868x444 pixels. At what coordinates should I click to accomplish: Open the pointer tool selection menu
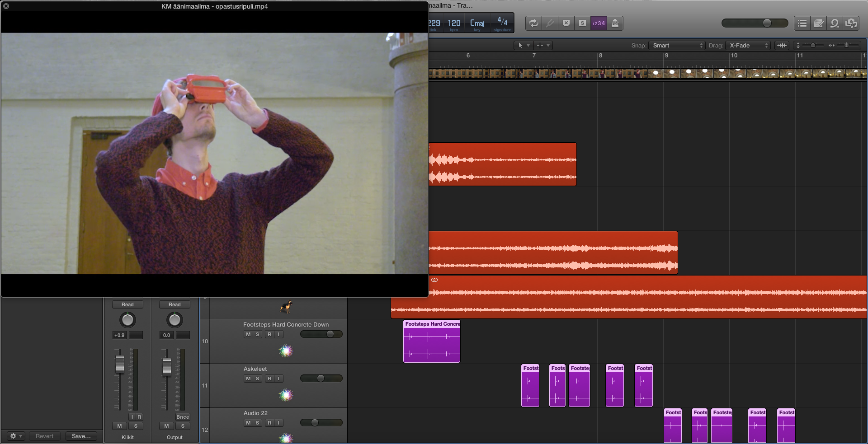tap(523, 45)
